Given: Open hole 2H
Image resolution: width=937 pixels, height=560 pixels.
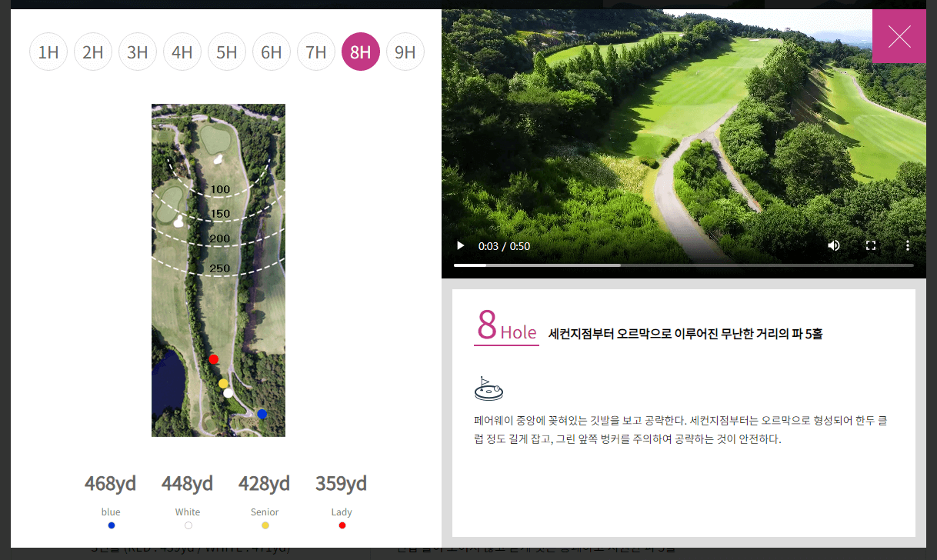Looking at the screenshot, I should tap(93, 52).
